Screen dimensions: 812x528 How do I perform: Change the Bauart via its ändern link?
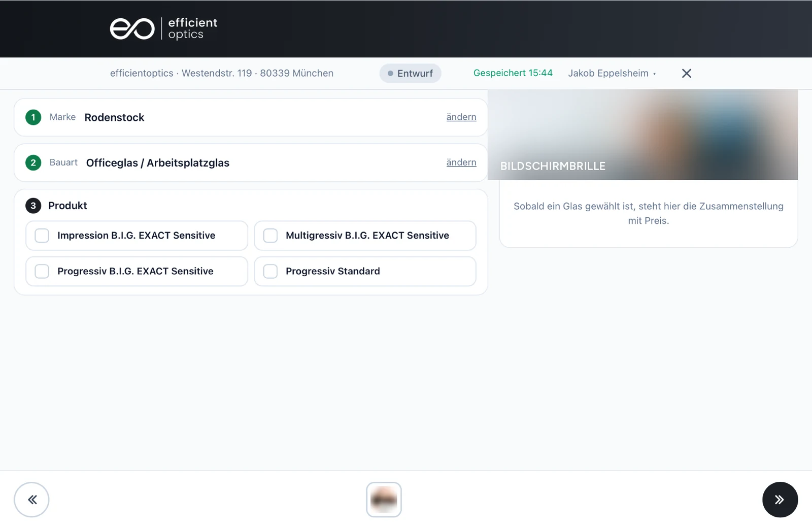(x=461, y=162)
